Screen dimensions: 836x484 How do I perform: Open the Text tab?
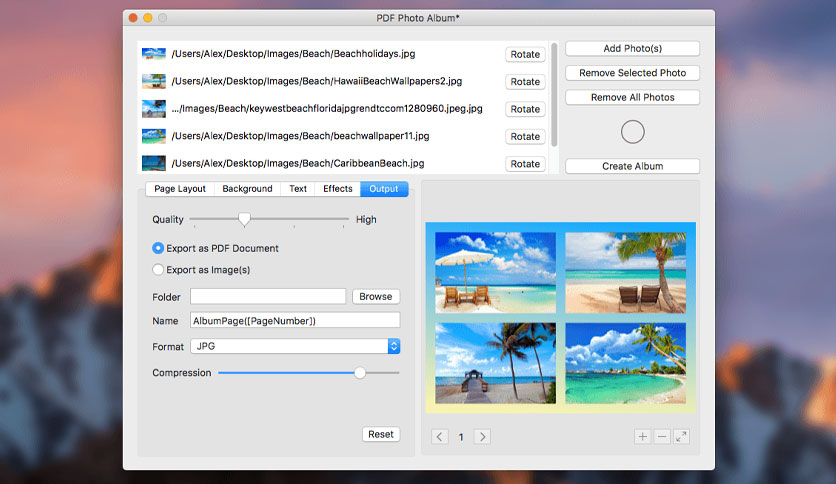click(298, 189)
